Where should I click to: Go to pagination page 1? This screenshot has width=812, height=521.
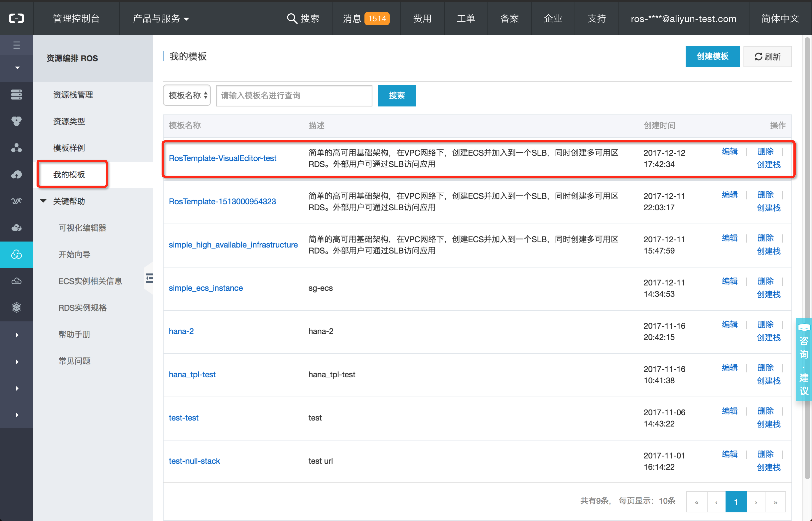(x=736, y=502)
